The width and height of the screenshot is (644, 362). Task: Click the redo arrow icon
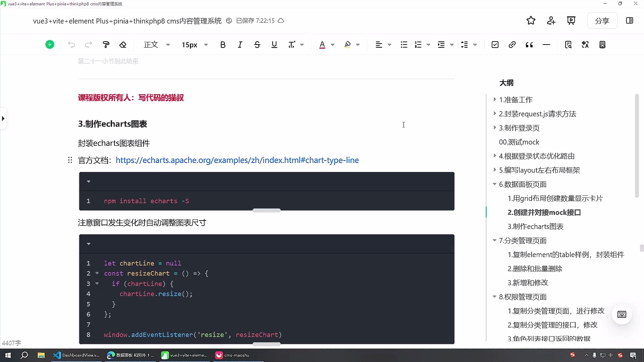click(89, 45)
